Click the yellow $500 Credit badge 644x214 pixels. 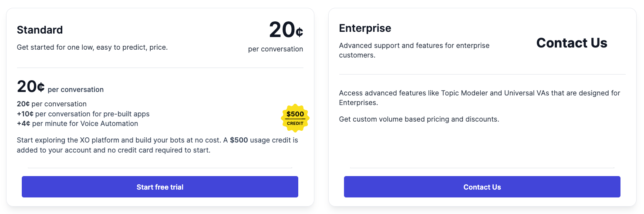tap(295, 118)
